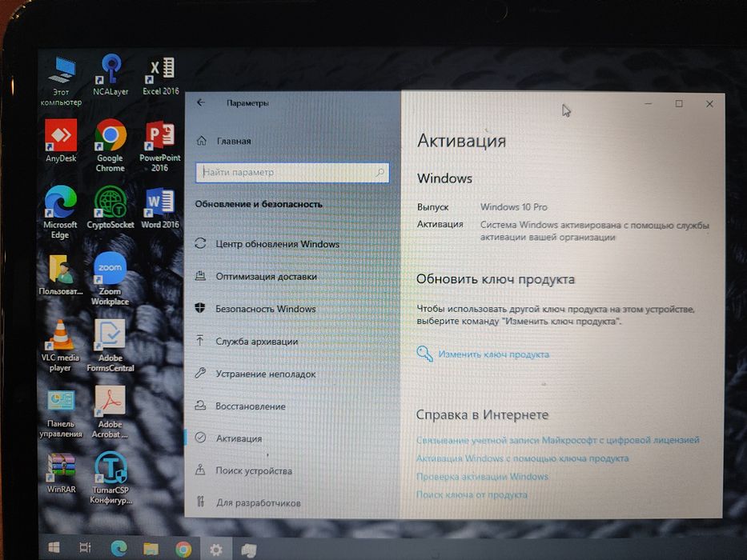The height and width of the screenshot is (560, 747).
Task: Select the Google Chrome desktop shortcut
Action: pos(110,146)
